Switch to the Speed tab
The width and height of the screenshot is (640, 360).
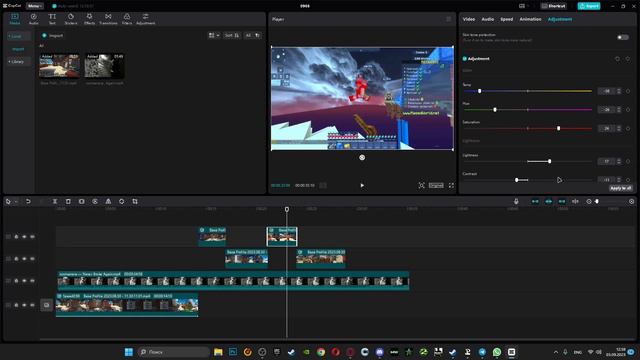click(x=507, y=19)
